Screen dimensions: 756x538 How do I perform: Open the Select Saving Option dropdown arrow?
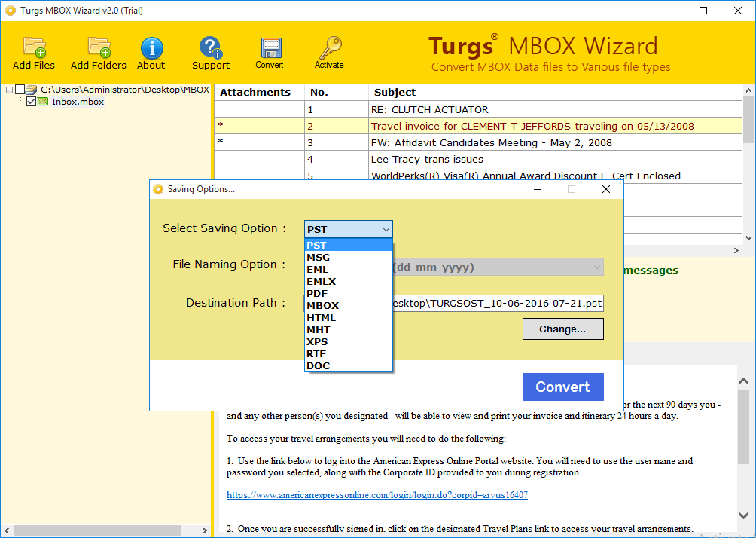pos(386,229)
